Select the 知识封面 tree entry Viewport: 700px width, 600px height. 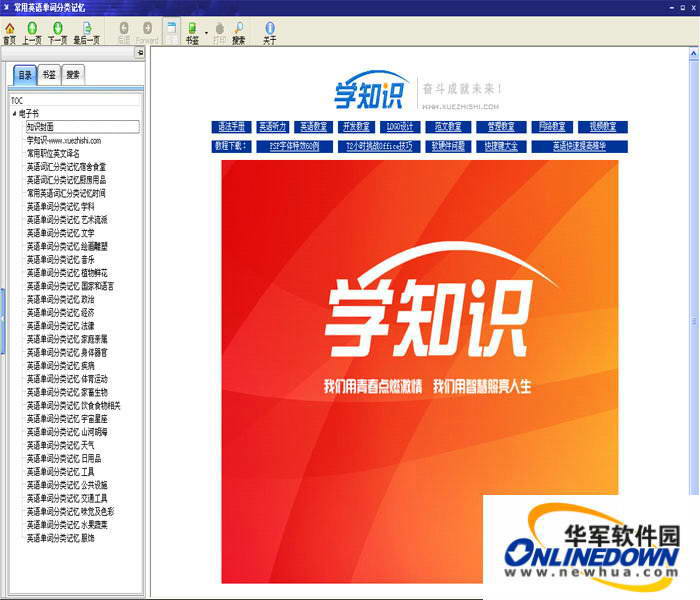click(x=83, y=127)
